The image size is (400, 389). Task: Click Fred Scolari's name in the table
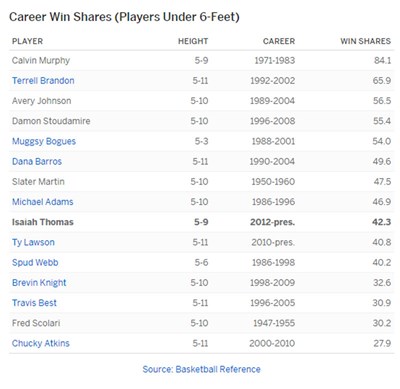[x=36, y=323]
